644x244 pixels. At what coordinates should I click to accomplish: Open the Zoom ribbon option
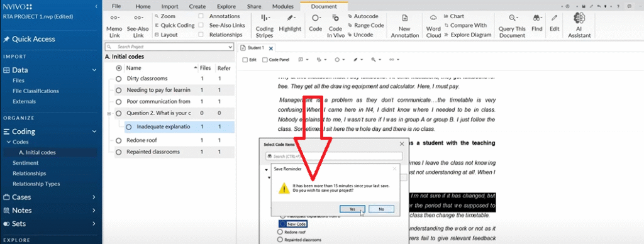point(165,16)
